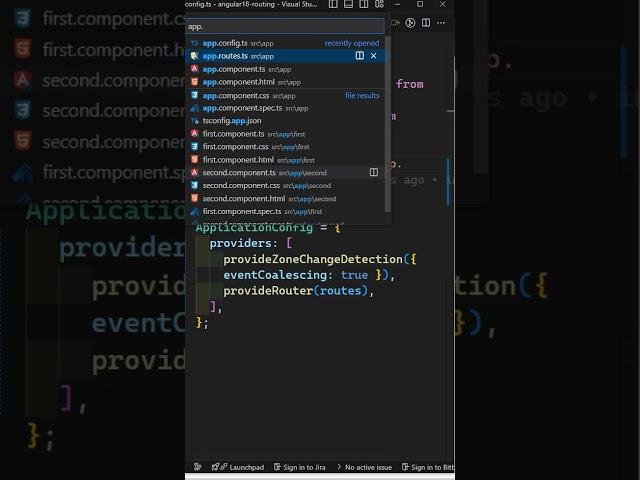Screen dimensions: 640x480
Task: Open first.component.spec.ts result
Action: [x=285, y=211]
